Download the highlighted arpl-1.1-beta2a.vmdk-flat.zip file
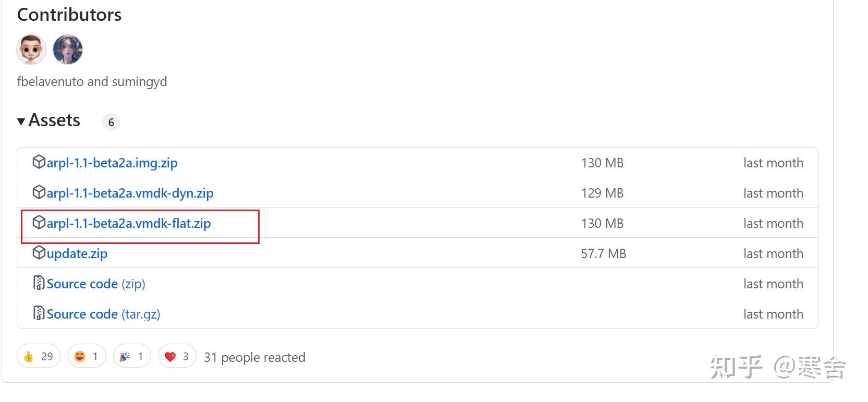 click(129, 224)
